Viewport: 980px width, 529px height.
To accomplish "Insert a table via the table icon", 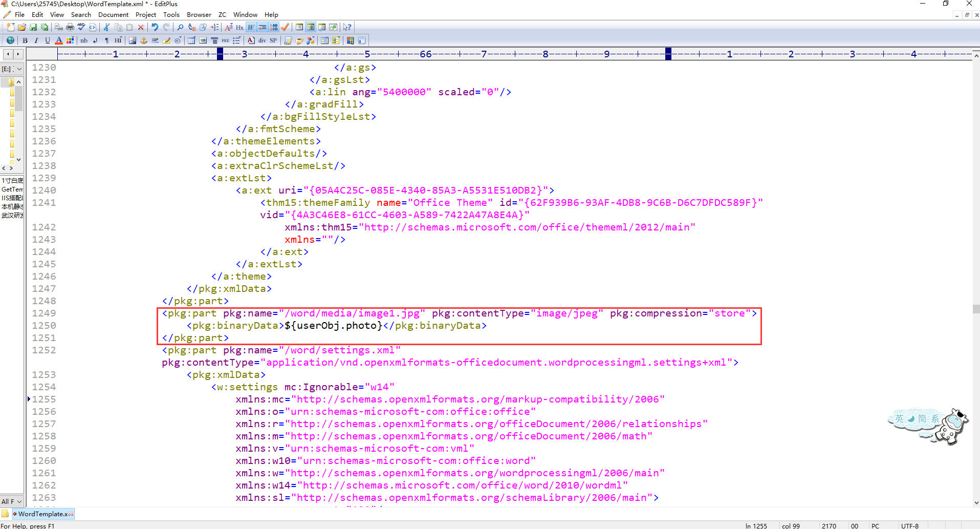I will pyautogui.click(x=192, y=40).
